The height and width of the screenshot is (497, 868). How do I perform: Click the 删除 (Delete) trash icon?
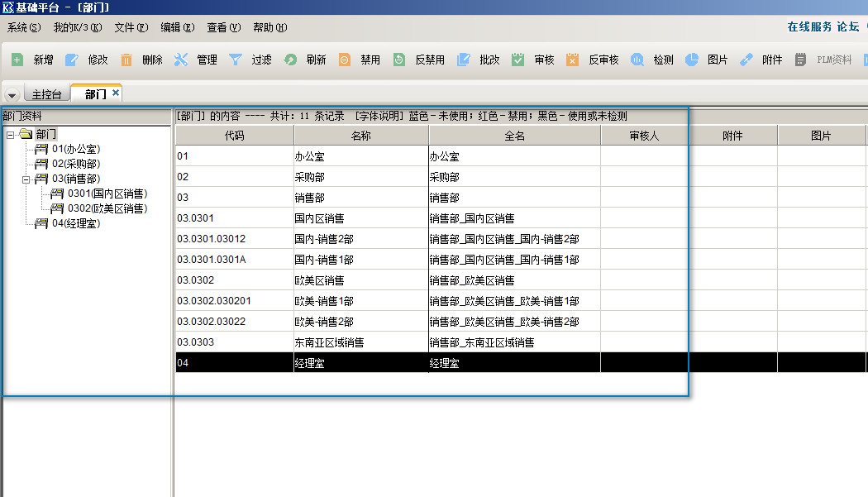126,60
